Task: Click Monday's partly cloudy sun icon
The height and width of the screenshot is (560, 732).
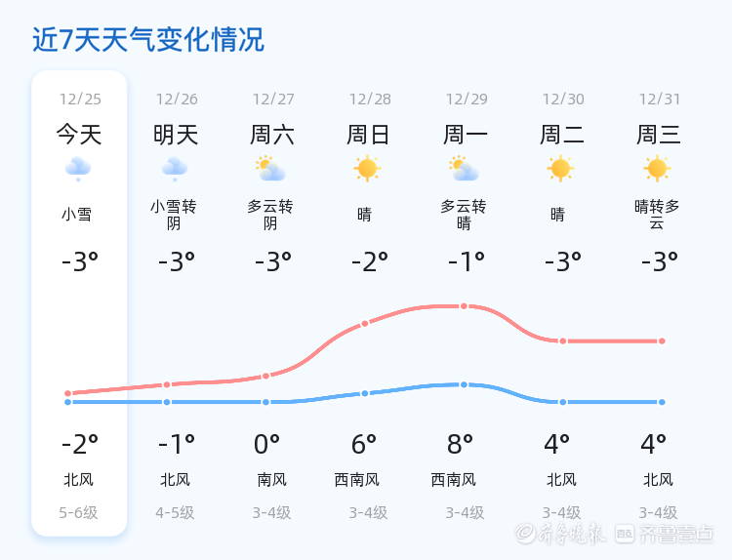Action: point(464,169)
